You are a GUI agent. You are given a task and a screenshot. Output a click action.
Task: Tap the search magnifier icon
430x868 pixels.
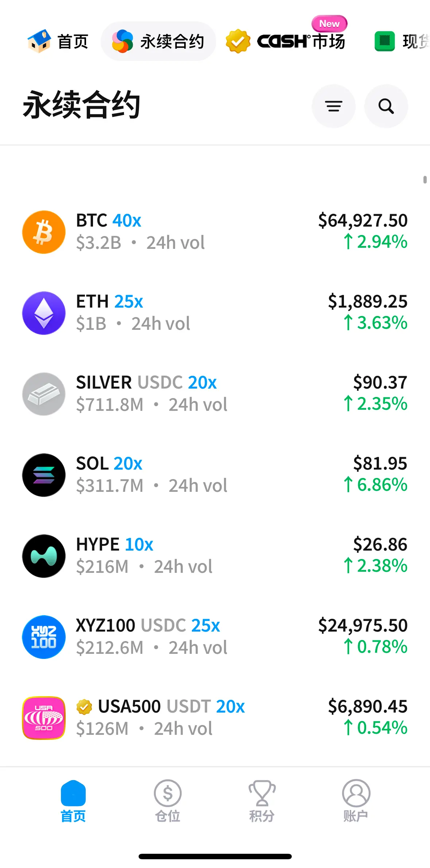click(x=386, y=106)
